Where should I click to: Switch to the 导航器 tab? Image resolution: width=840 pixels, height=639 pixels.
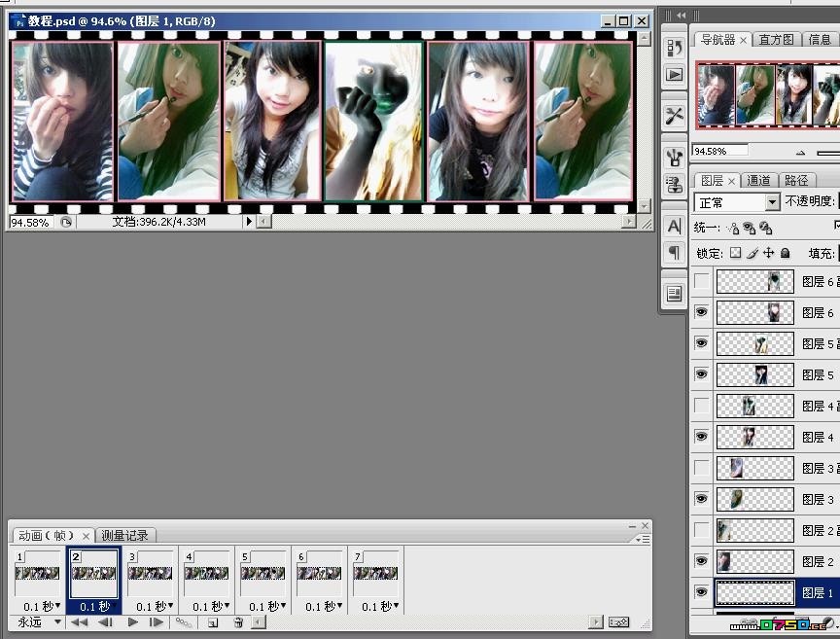coord(717,40)
